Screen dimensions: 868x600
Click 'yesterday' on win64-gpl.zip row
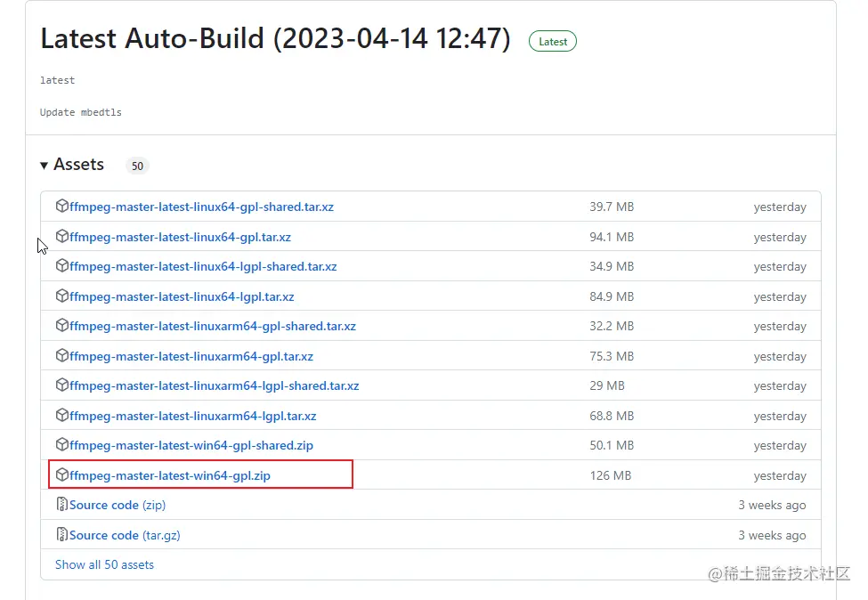[780, 476]
